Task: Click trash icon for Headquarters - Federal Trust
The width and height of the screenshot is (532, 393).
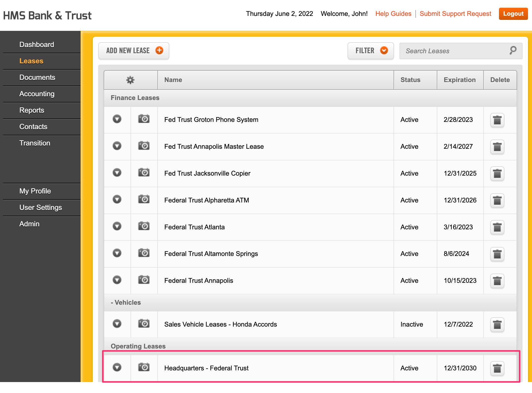Action: click(x=497, y=368)
